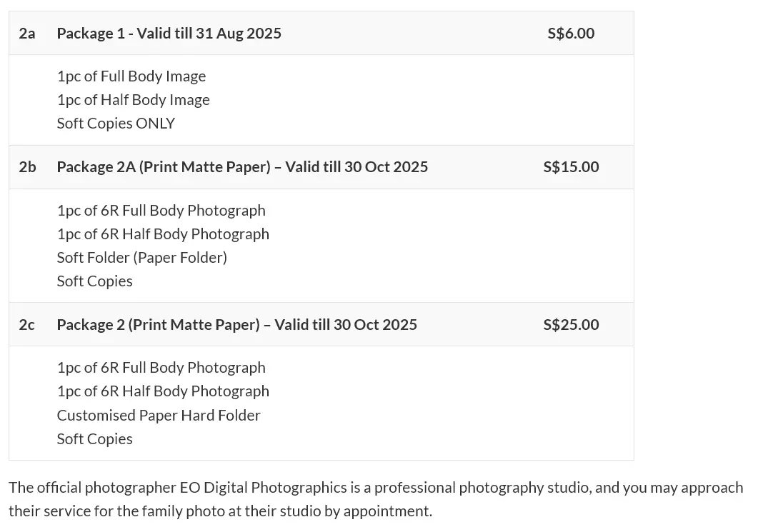Click the Package 2 Print Matte Paper heading
Screen dimensions: 758x532
click(237, 324)
